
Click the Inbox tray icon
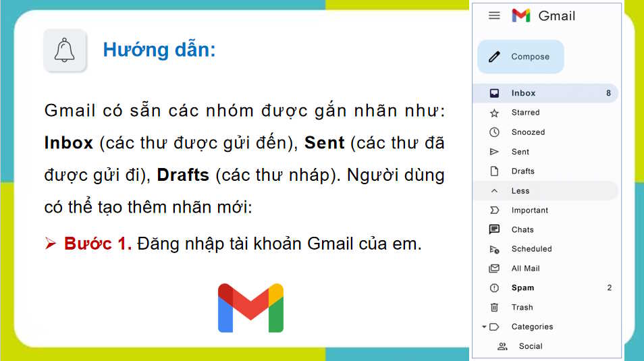[x=494, y=93]
